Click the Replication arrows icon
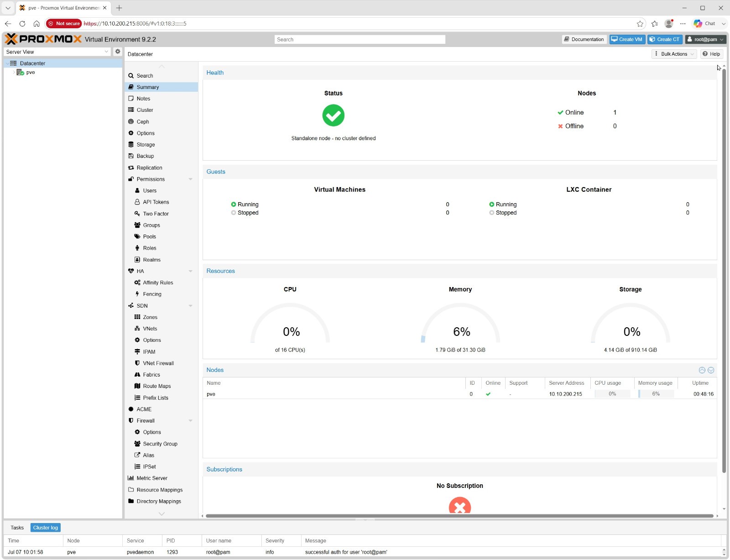 coord(131,168)
